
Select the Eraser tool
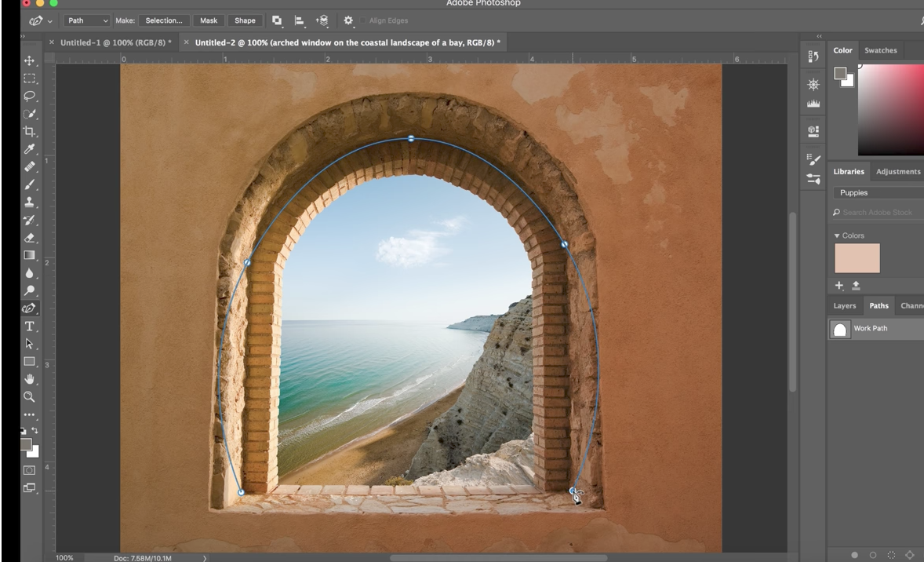[x=29, y=238]
